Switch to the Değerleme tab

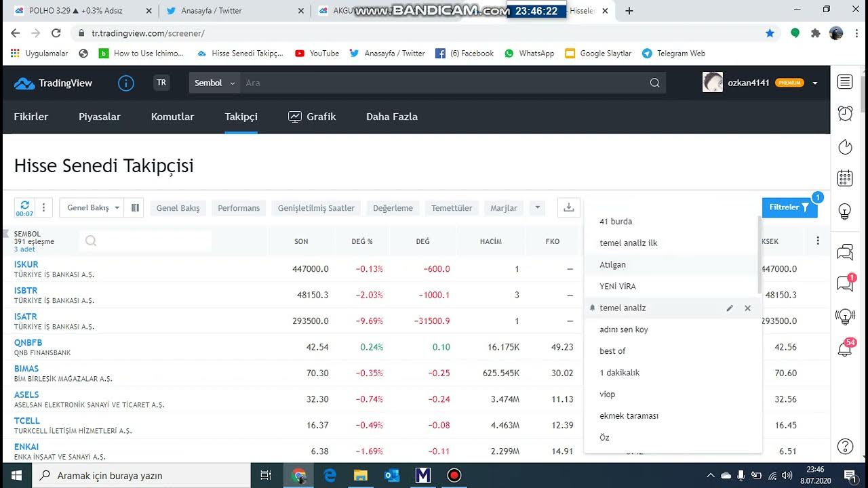coord(393,208)
